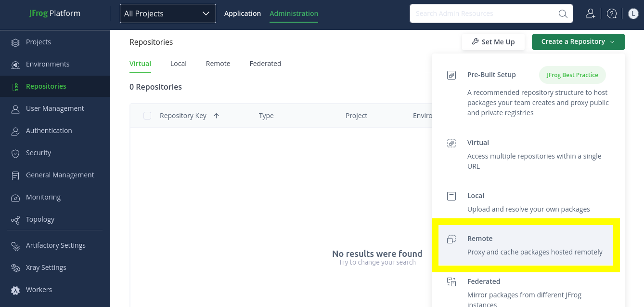
Task: Click the Repository Key sort arrow
Action: 216,115
